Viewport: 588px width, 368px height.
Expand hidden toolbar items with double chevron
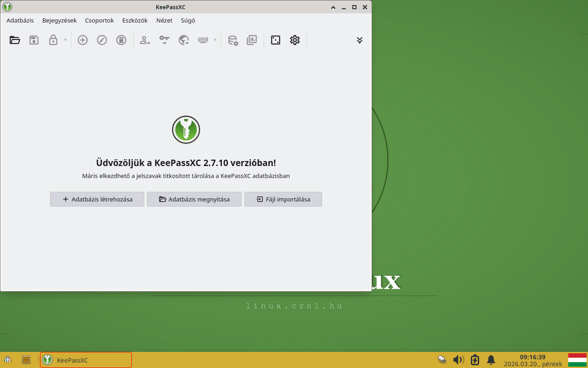360,40
